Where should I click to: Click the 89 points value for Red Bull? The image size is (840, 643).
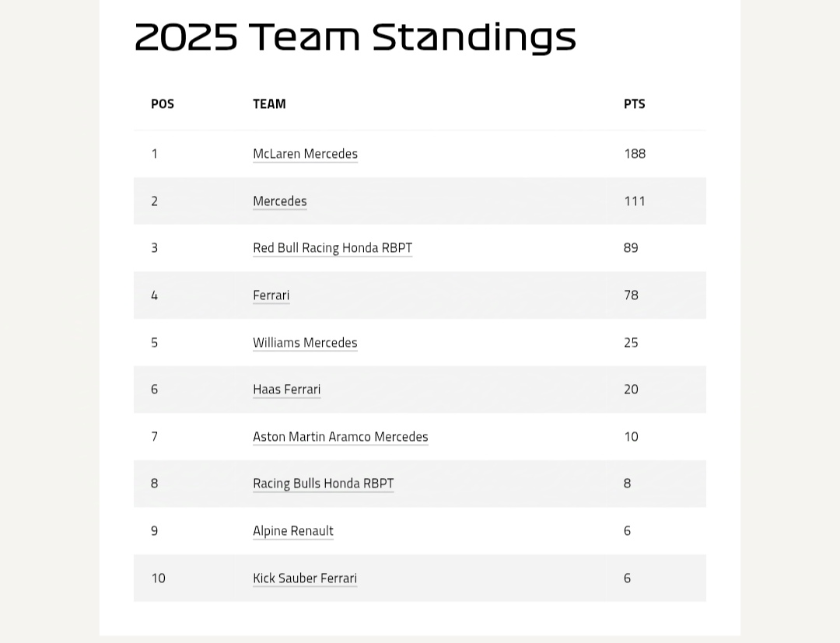[631, 248]
